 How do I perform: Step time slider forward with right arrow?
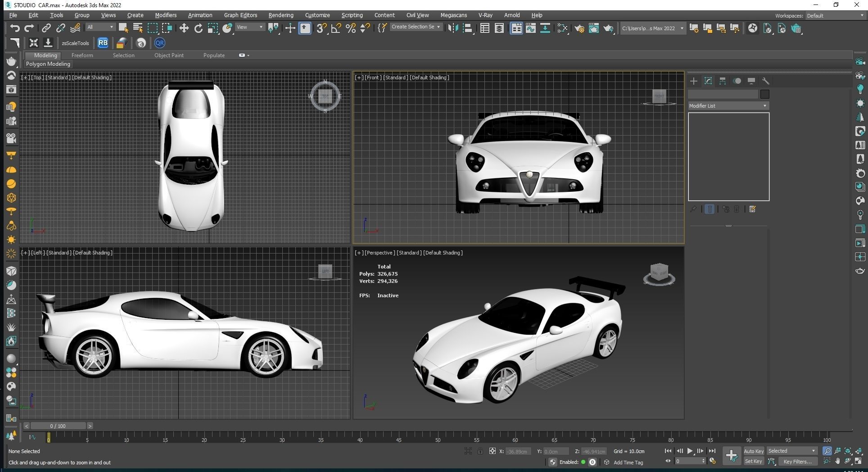(90, 426)
